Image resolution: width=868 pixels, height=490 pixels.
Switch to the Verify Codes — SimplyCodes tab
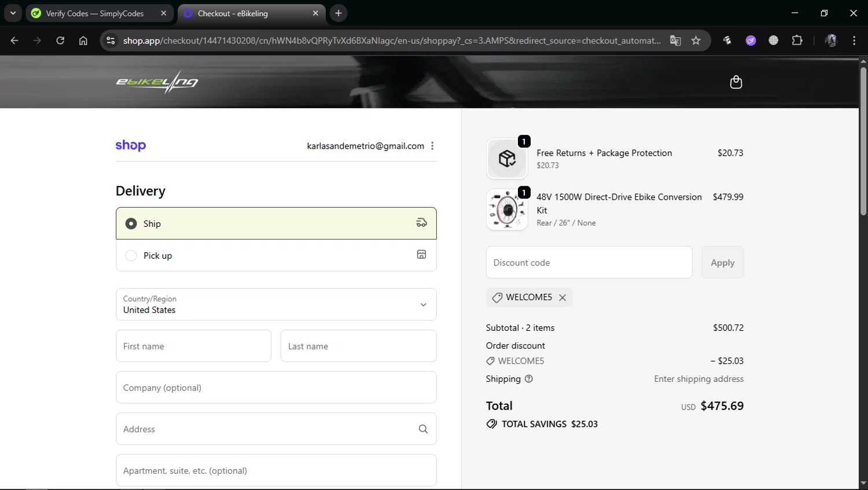point(95,13)
